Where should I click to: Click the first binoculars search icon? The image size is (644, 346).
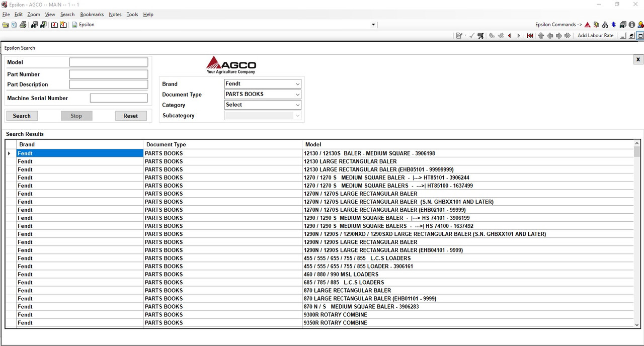click(34, 25)
